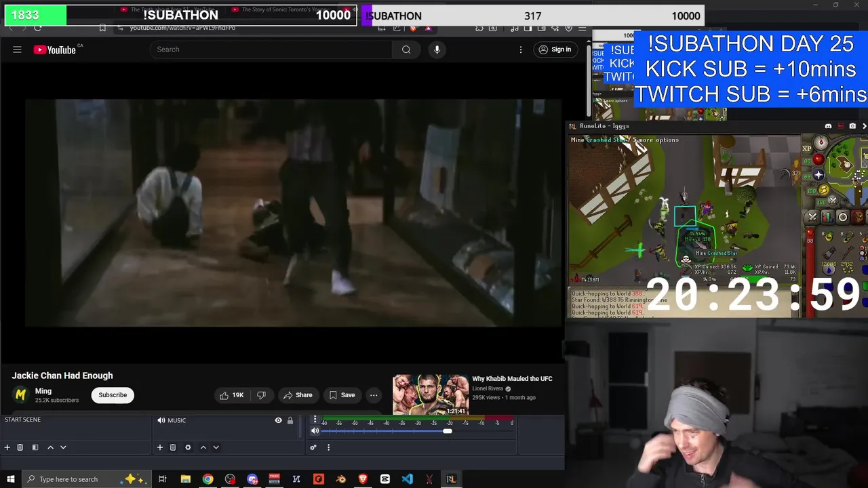Move scene up in OBS list

(x=50, y=447)
